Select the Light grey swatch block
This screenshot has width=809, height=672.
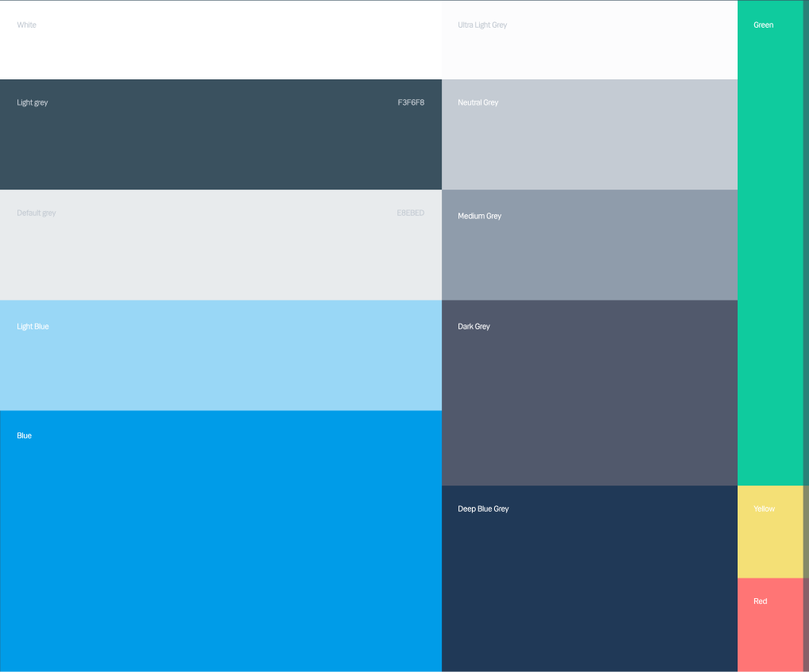click(220, 134)
